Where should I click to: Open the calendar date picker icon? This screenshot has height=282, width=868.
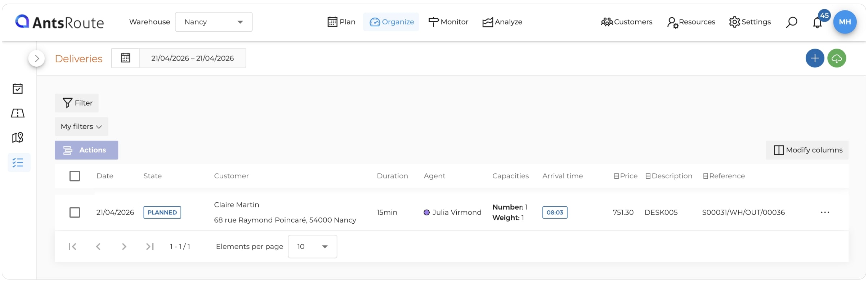tap(125, 58)
